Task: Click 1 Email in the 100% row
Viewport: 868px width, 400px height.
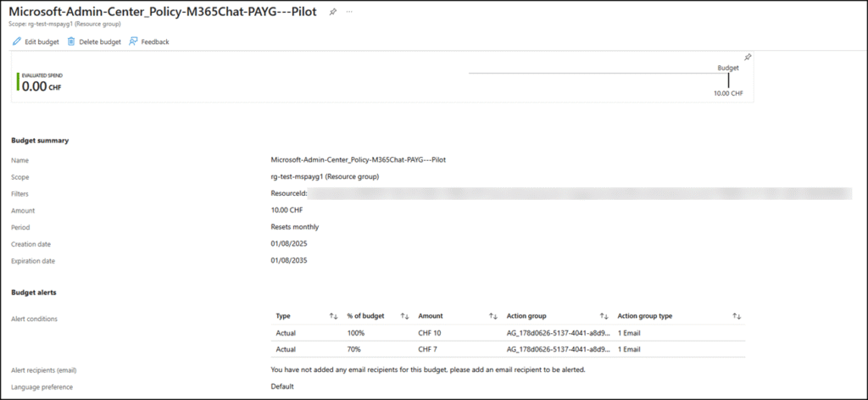Action: click(x=629, y=333)
